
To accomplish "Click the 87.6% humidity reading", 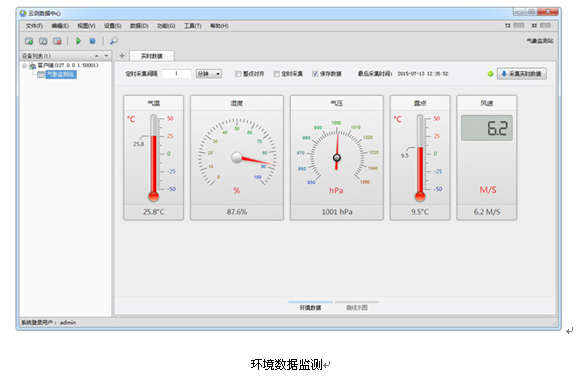I will (x=237, y=212).
